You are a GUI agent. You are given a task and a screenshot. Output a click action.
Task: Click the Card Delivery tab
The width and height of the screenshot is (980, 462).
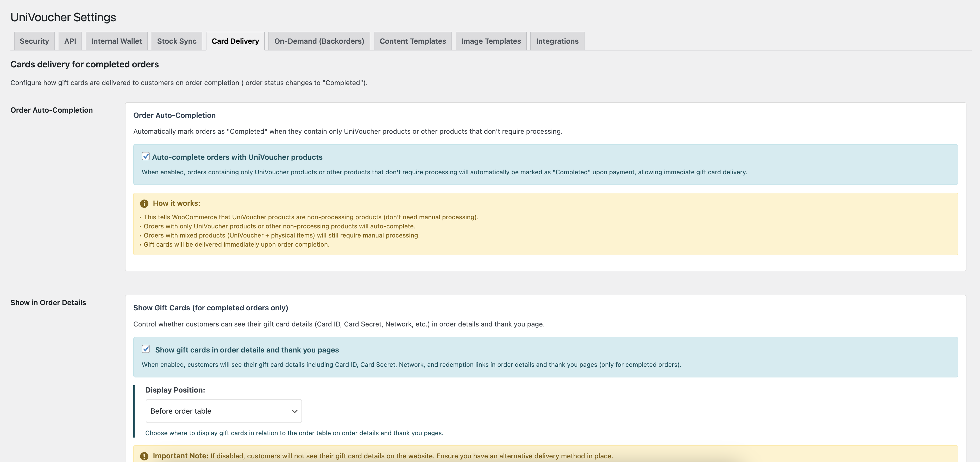(235, 41)
